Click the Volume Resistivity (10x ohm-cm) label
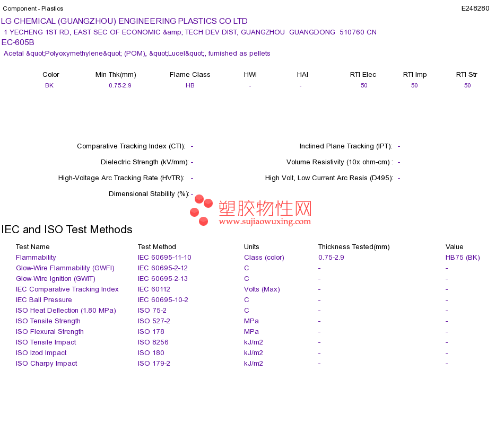The image size is (504, 424). 340,162
